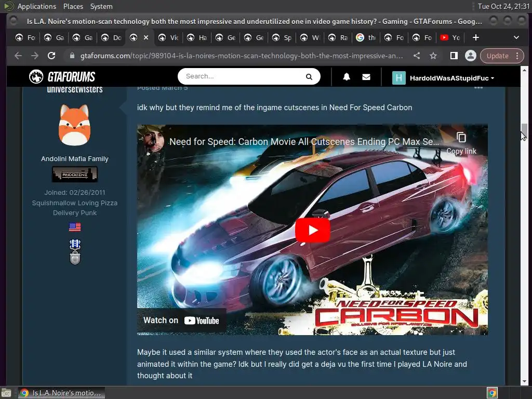Open post options three-dot menu
The width and height of the screenshot is (532, 399).
coord(478,87)
